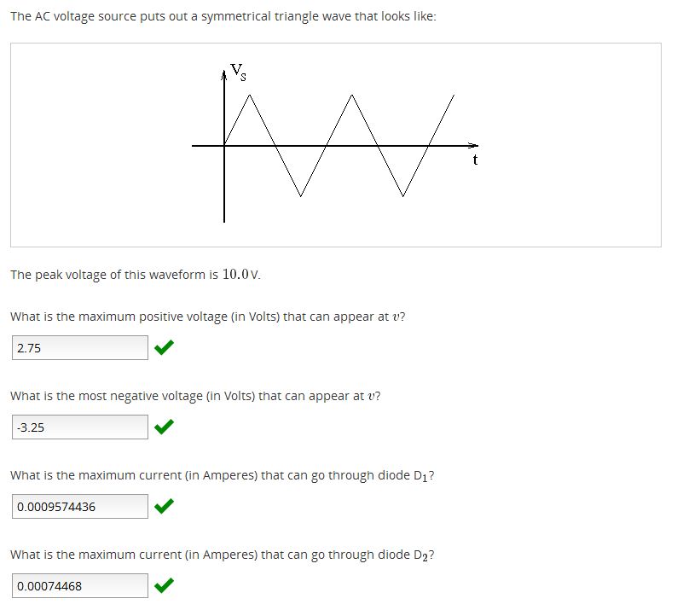Click into the most negative voltage answer box

tap(80, 427)
